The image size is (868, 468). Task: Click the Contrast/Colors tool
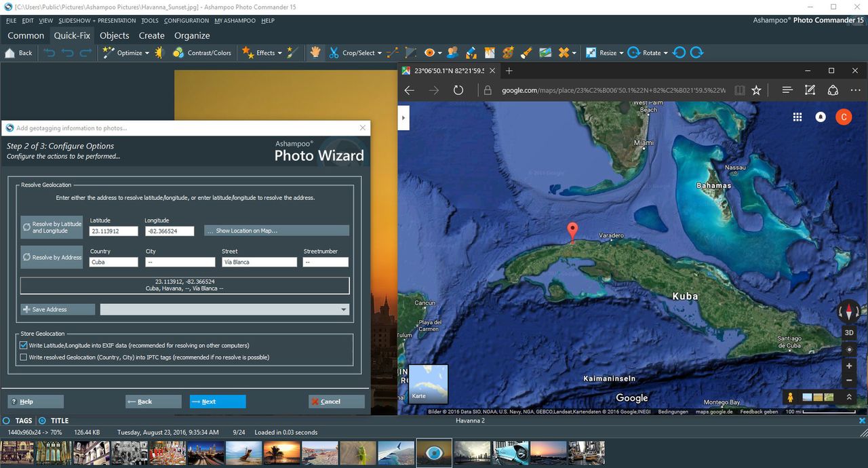[202, 52]
